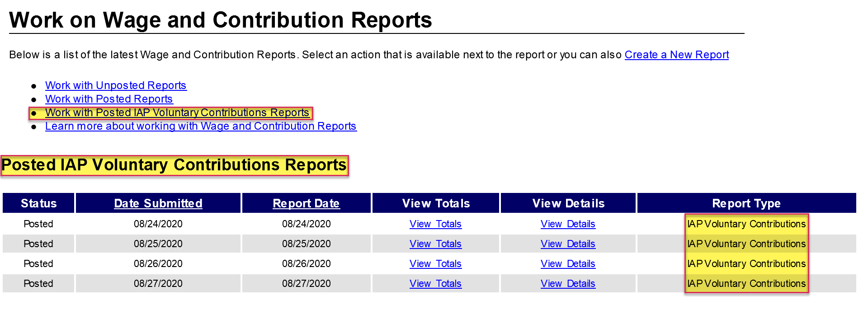Viewport: 868px width, 319px height.
Task: View Details for 08/27/2020 report
Action: 568,284
